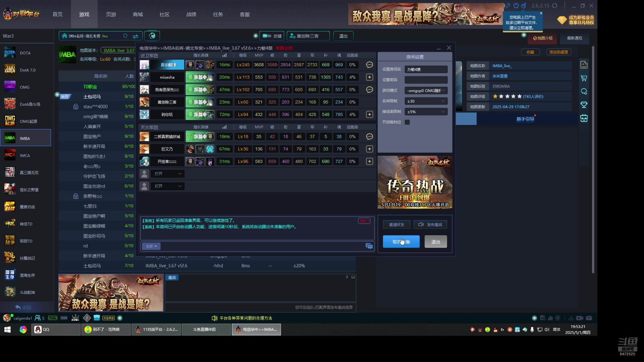Open the 掉线率限制 ≤5% dropdown

coord(426,112)
